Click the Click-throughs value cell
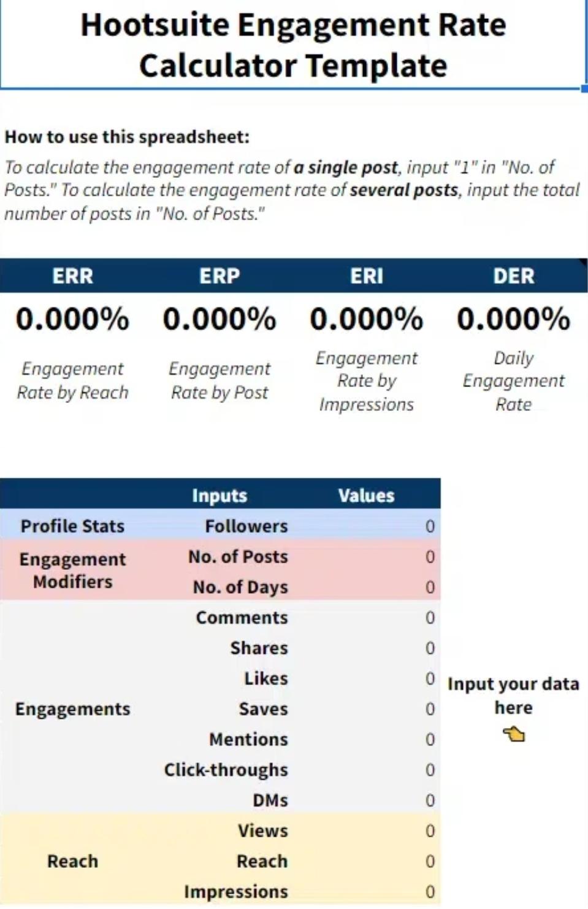This screenshot has height=909, width=588. 367,770
